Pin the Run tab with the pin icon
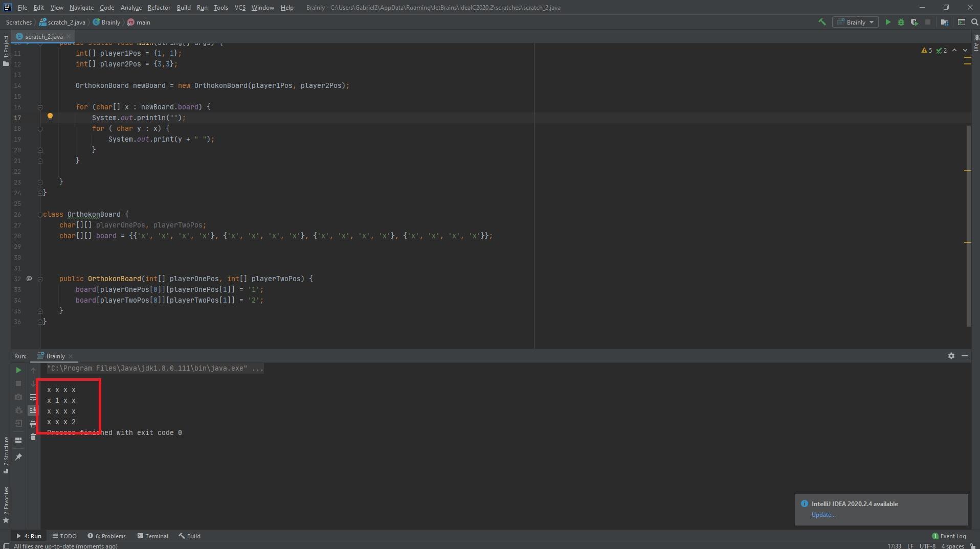The image size is (980, 549). [x=18, y=456]
